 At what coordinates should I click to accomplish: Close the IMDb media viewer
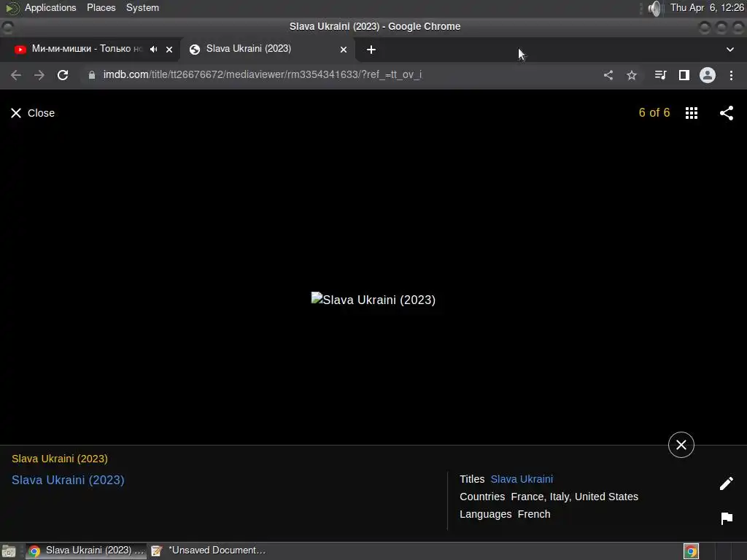(32, 113)
